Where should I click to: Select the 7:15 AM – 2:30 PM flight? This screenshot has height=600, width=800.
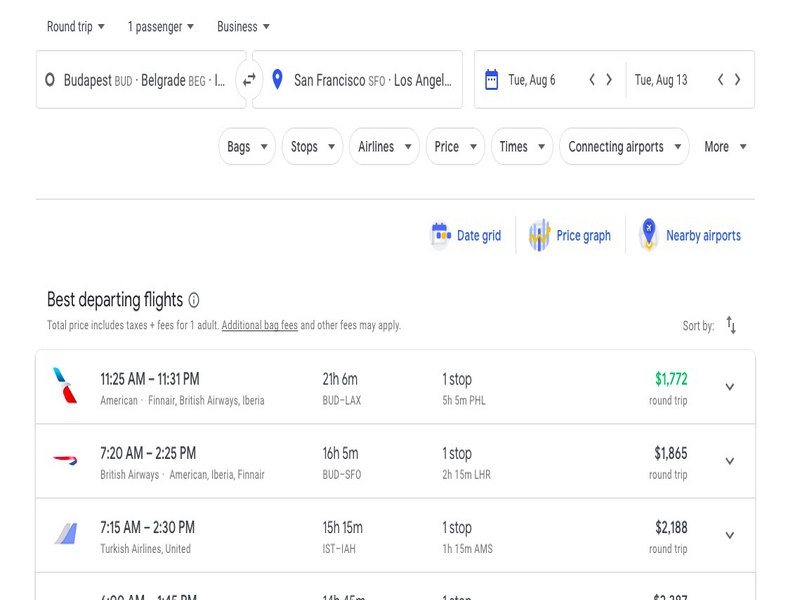(x=395, y=535)
